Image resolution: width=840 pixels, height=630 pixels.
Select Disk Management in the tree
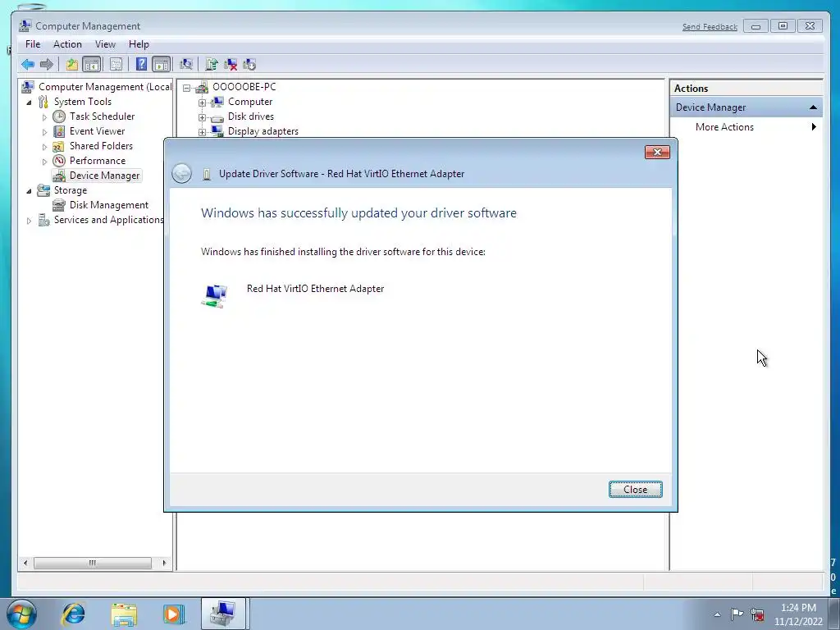point(109,205)
